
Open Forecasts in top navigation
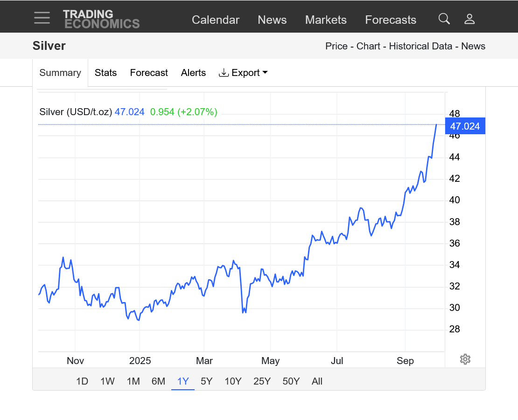(390, 20)
